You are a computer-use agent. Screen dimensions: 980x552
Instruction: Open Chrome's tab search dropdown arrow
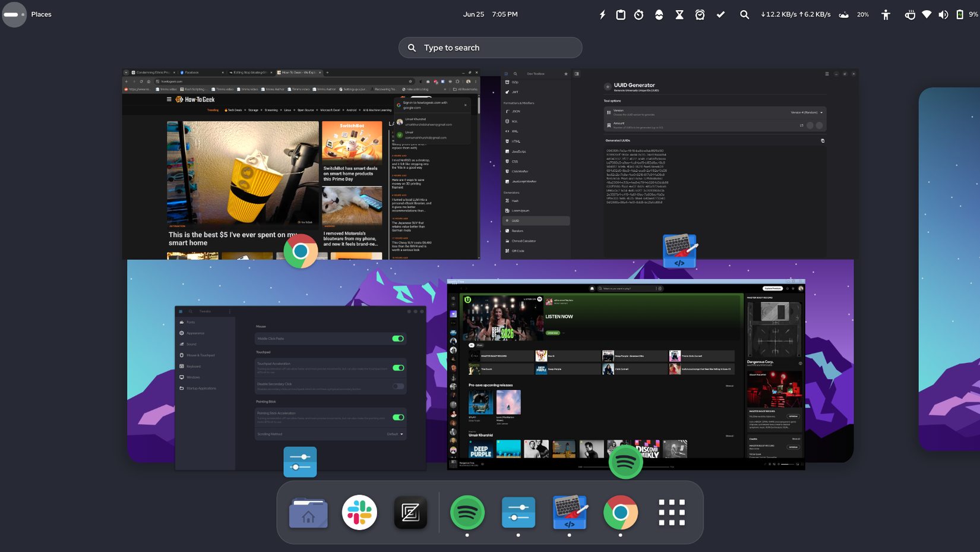point(126,72)
